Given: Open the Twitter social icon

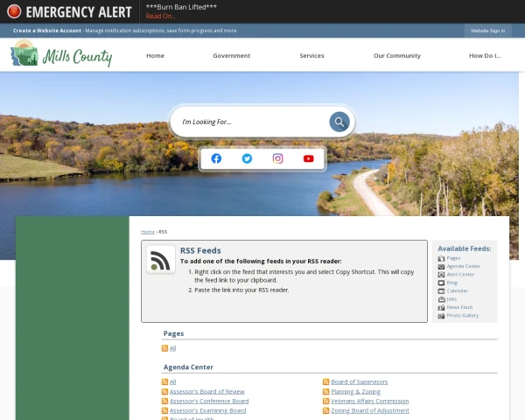Looking at the screenshot, I should (247, 158).
